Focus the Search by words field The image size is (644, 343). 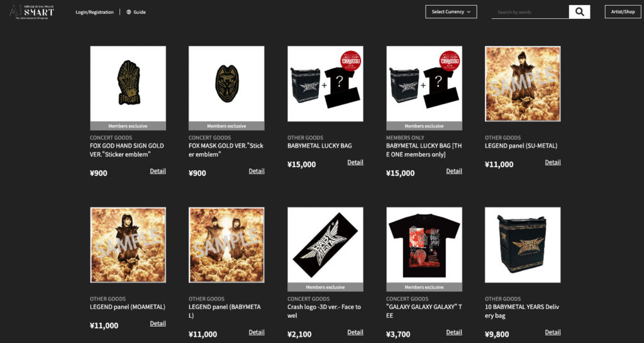[x=530, y=13]
